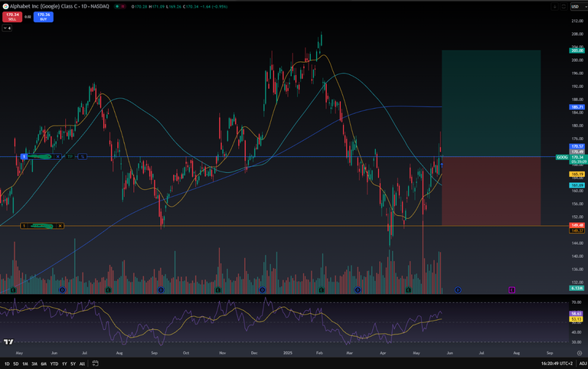Click the 58.63 purple RSI value label
This screenshot has width=588, height=369.
[x=577, y=314]
